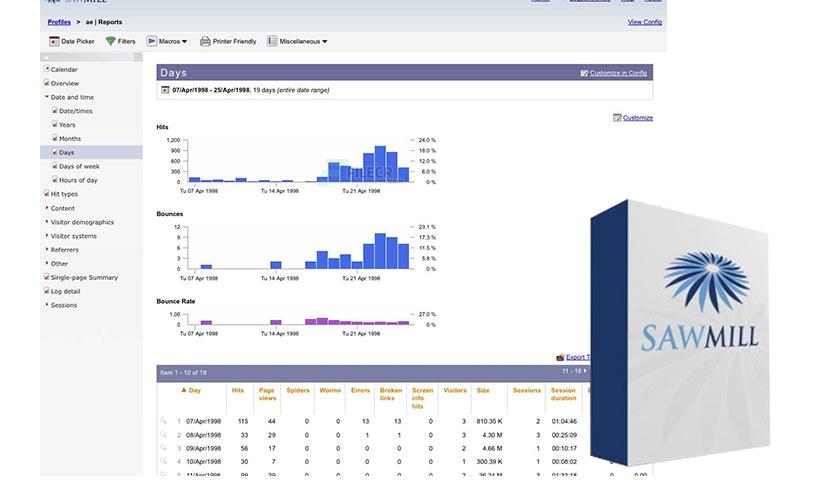Click the Years report icon
Viewport: 836px width, 484px height.
click(55, 124)
